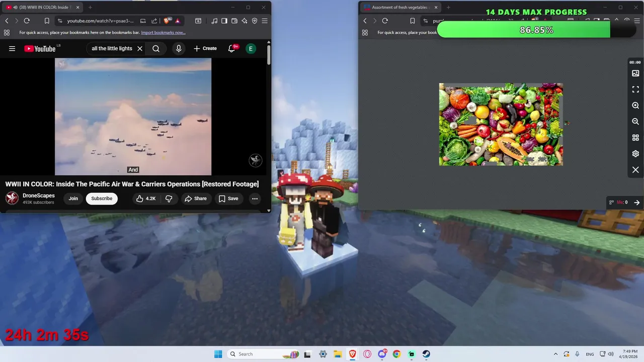644x362 pixels.
Task: Subscribe to DroneScapes channel
Action: [x=102, y=199]
